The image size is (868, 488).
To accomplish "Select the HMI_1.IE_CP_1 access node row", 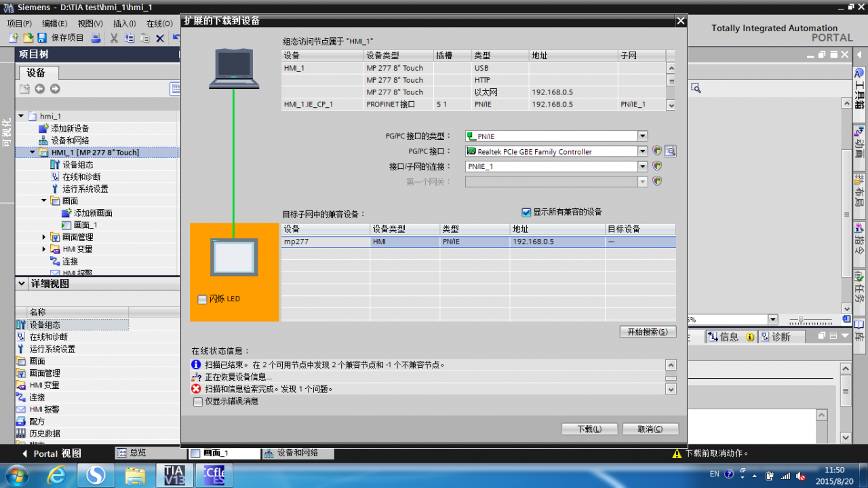I will (x=473, y=105).
